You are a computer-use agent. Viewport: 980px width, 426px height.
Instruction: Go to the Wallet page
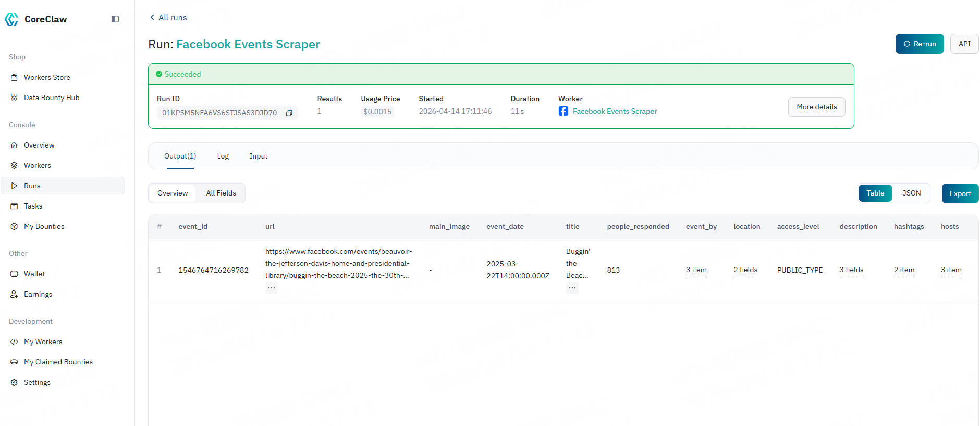point(34,274)
